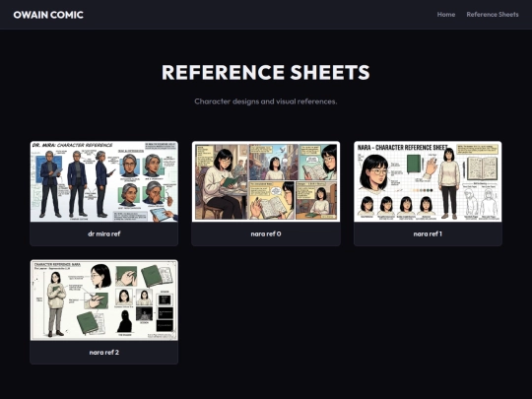Click the 'nara ref 1' caption
Screen dimensions: 532x399
point(428,233)
